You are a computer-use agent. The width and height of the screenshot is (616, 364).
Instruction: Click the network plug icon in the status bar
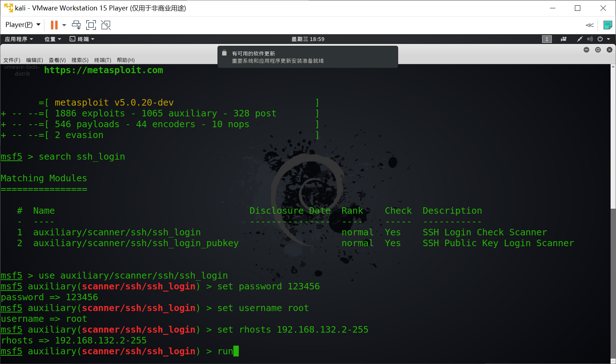580,39
